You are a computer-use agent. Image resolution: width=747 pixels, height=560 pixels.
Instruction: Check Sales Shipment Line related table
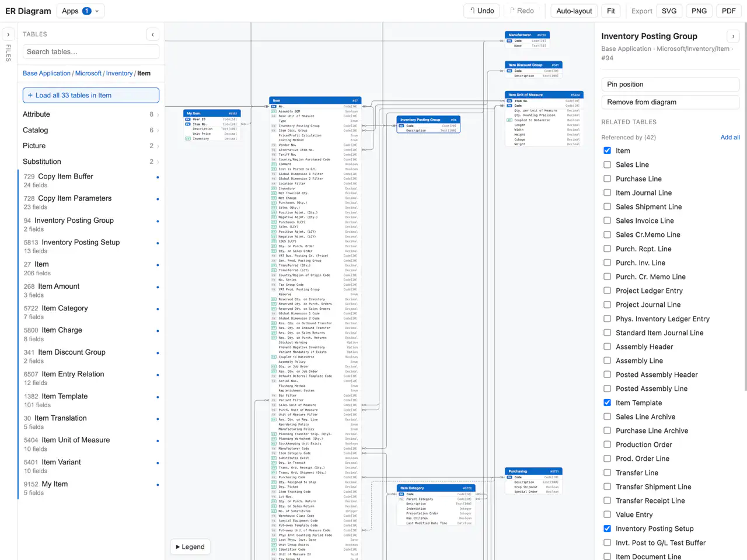coord(607,206)
